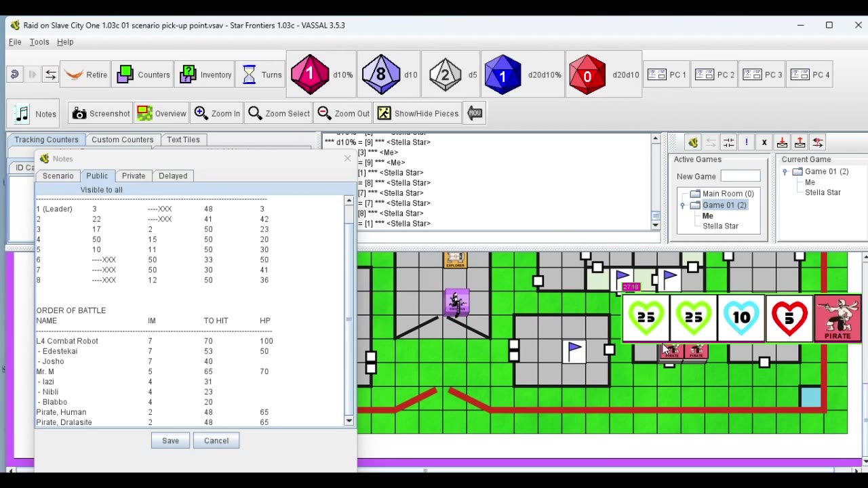Click the undo last move icon
Viewport: 868px width, 488px height.
point(14,75)
